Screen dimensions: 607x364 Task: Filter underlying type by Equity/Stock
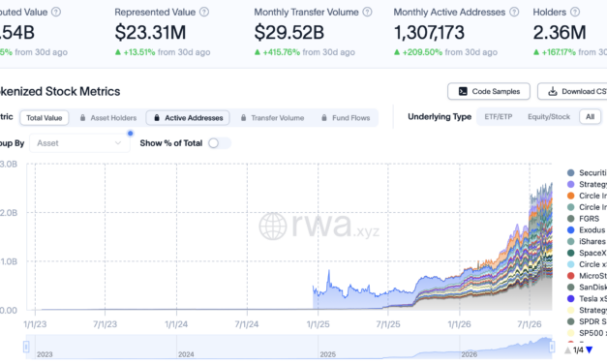click(x=549, y=116)
